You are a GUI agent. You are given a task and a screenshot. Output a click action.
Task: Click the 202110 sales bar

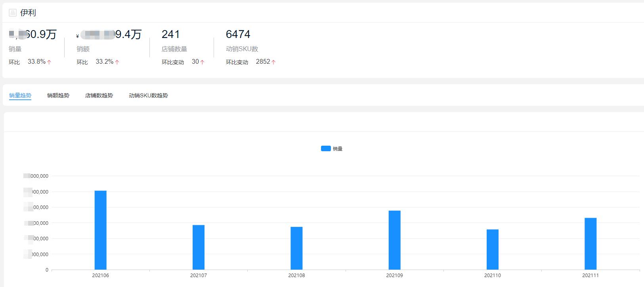[493, 249]
